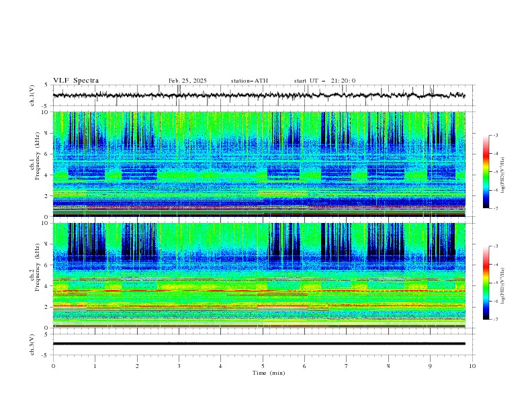The width and height of the screenshot is (532, 411).
Task: Click the '10' tick on time axis
Action: coord(472,366)
